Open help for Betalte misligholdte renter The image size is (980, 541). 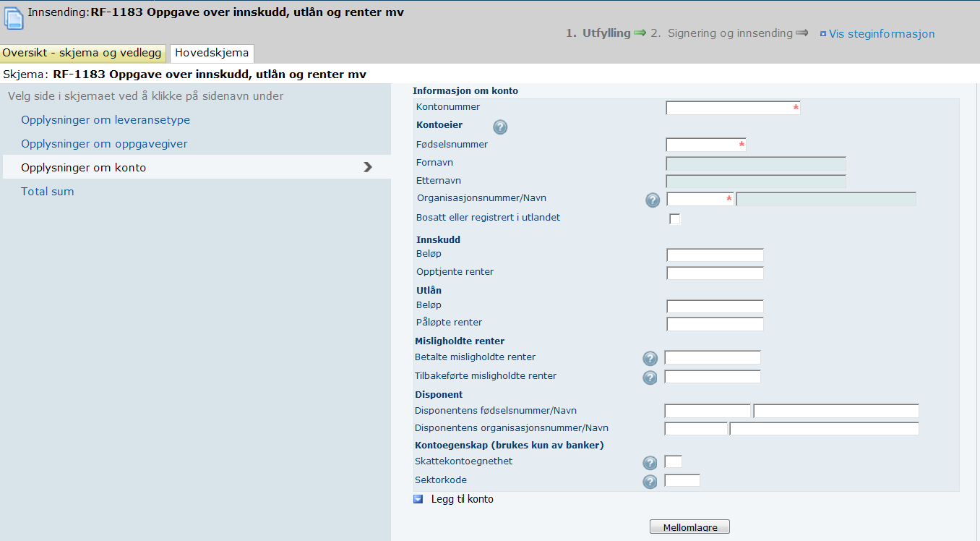click(x=650, y=359)
